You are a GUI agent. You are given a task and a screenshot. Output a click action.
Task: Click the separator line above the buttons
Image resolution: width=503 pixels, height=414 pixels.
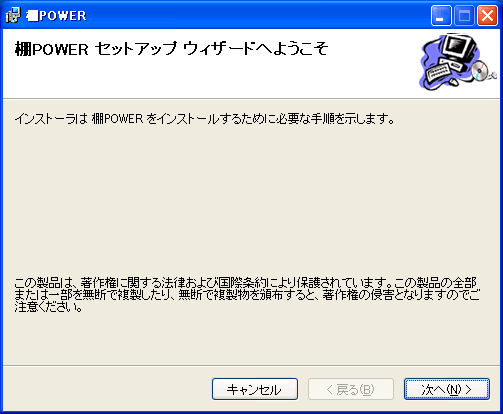pos(251,366)
